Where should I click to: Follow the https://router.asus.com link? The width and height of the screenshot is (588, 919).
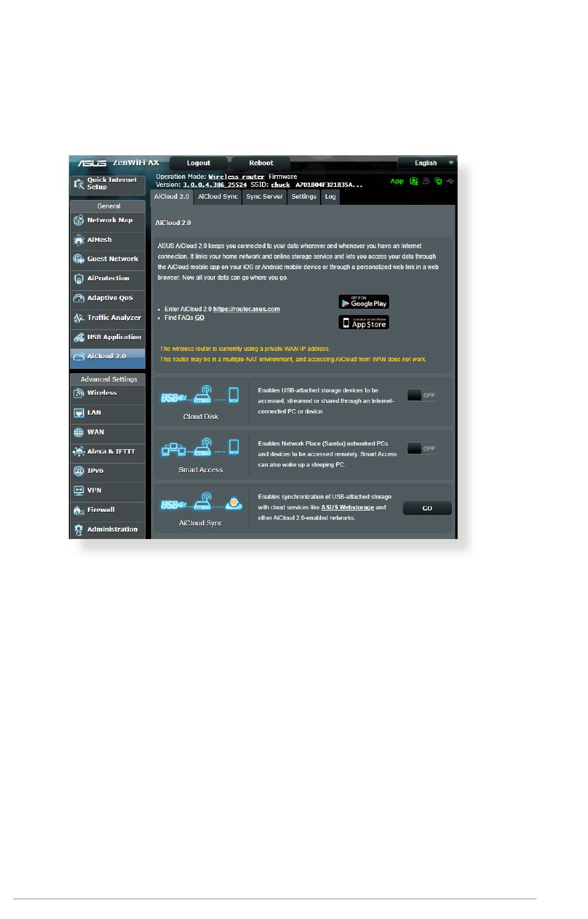[246, 309]
